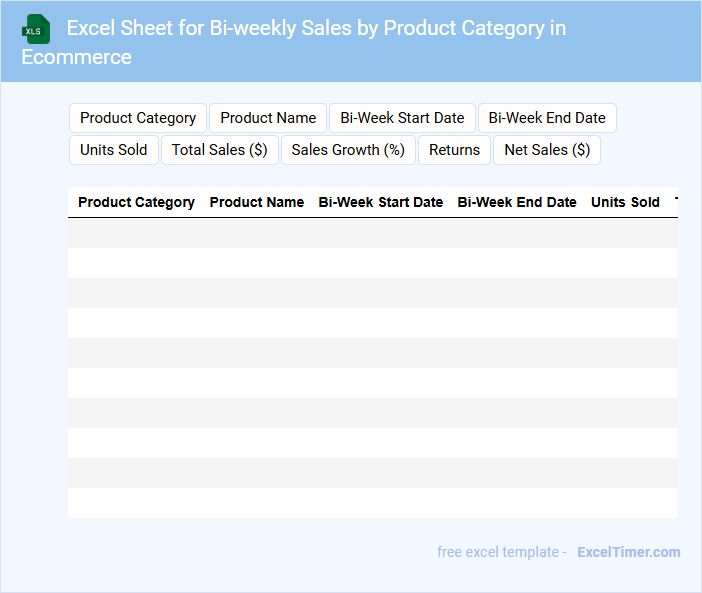Click the page title heading text
702x593 pixels.
(316, 28)
